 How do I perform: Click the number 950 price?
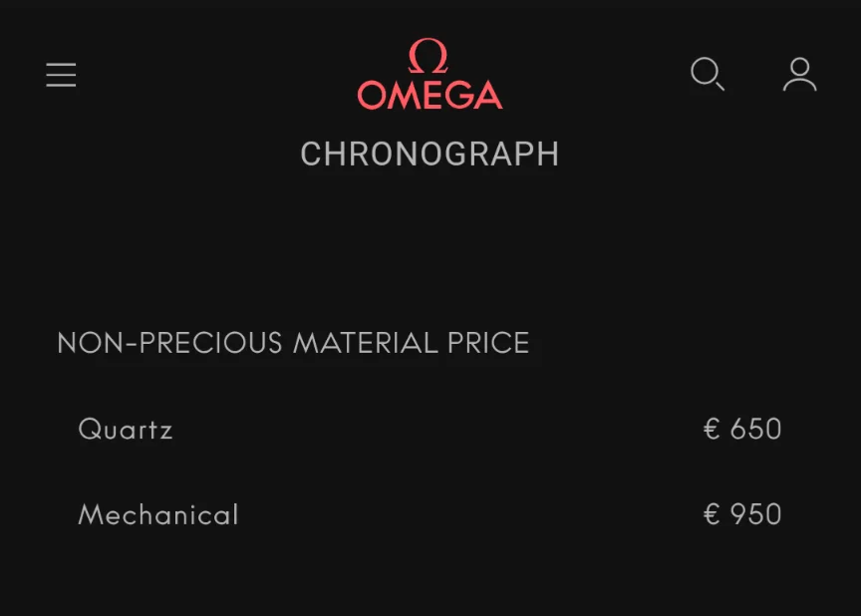(x=756, y=514)
